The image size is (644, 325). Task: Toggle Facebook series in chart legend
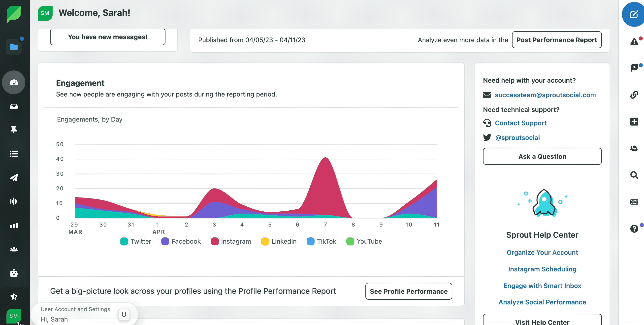point(181,241)
